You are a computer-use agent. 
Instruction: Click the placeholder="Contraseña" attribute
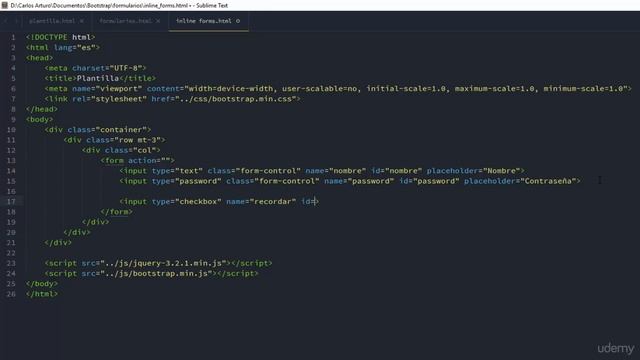pos(520,181)
